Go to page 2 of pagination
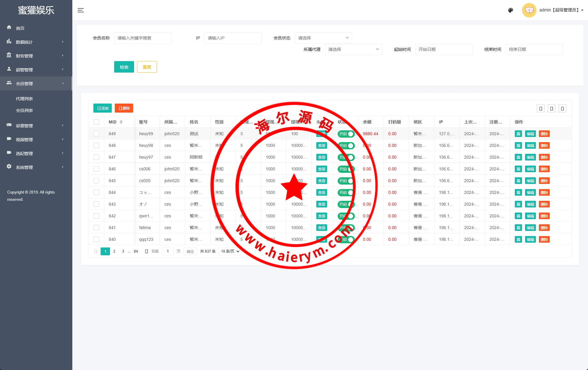The width and height of the screenshot is (588, 370). click(x=114, y=251)
